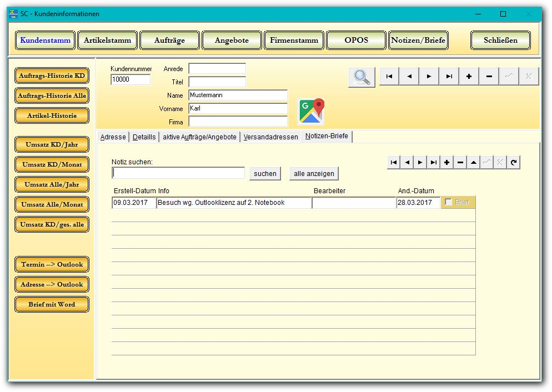
Task: Jump to last note record
Action: pyautogui.click(x=434, y=162)
